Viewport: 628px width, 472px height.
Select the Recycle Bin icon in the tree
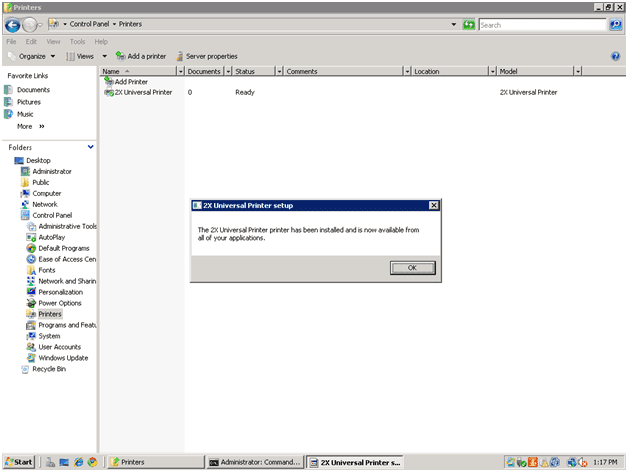click(x=25, y=369)
